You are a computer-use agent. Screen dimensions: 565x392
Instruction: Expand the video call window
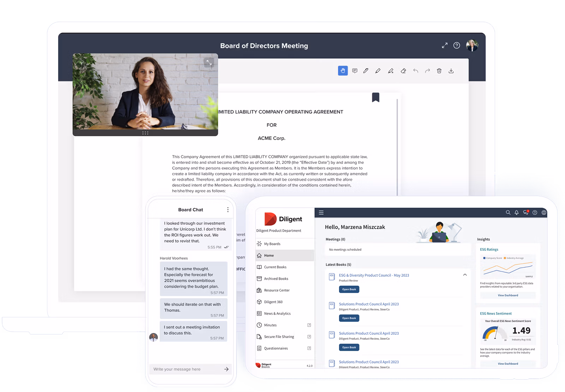coord(209,63)
